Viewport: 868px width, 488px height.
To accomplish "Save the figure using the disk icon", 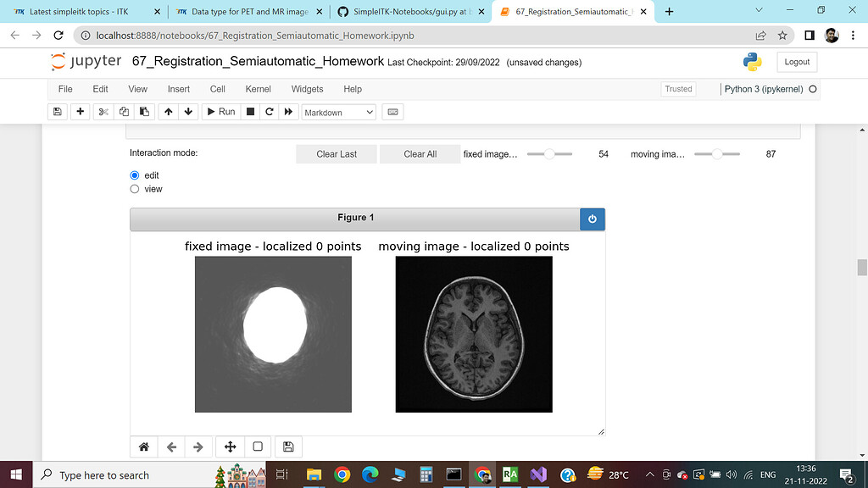I will point(287,446).
